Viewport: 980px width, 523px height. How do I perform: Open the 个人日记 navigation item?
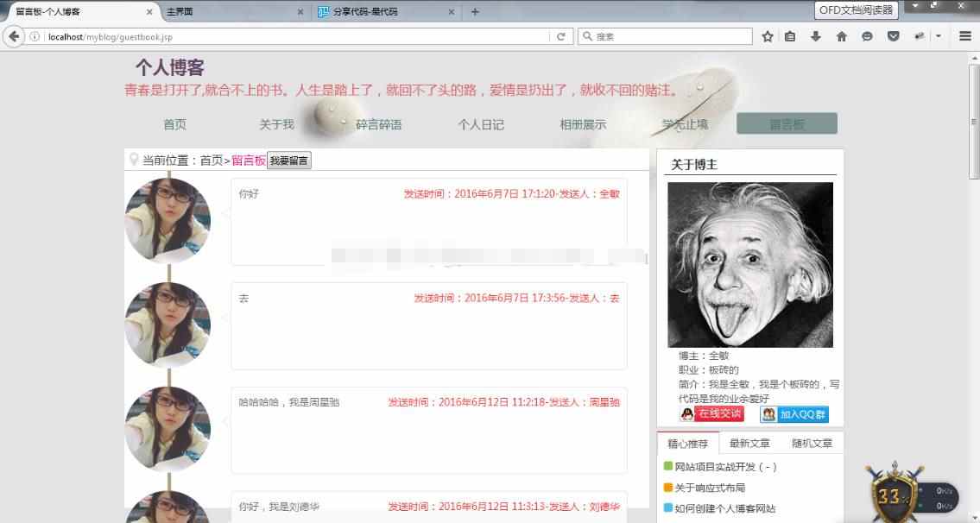[x=481, y=124]
